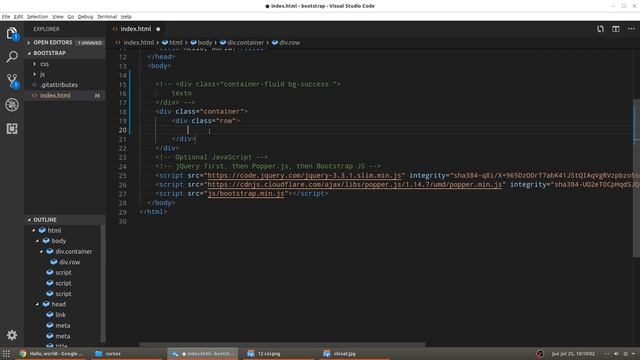Screen dimensions: 640x360
Task: Open the Manage settings gear
Action: [12, 335]
